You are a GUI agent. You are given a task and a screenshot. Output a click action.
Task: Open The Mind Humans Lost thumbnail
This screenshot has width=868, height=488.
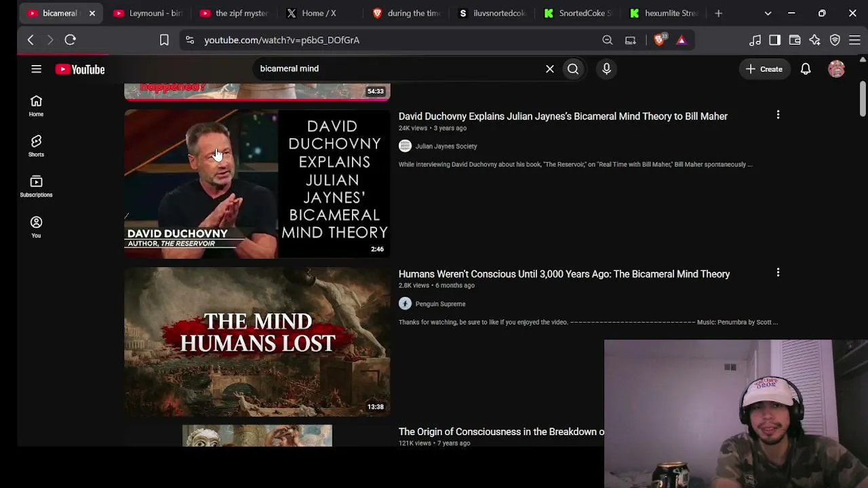point(257,342)
